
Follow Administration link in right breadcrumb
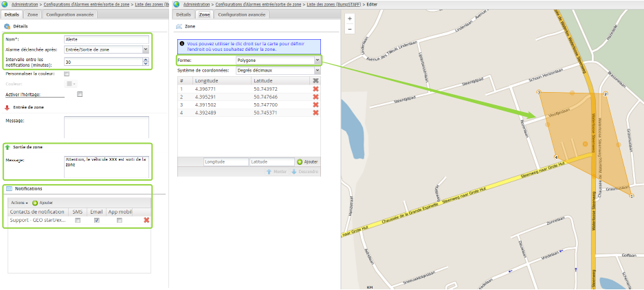point(197,4)
